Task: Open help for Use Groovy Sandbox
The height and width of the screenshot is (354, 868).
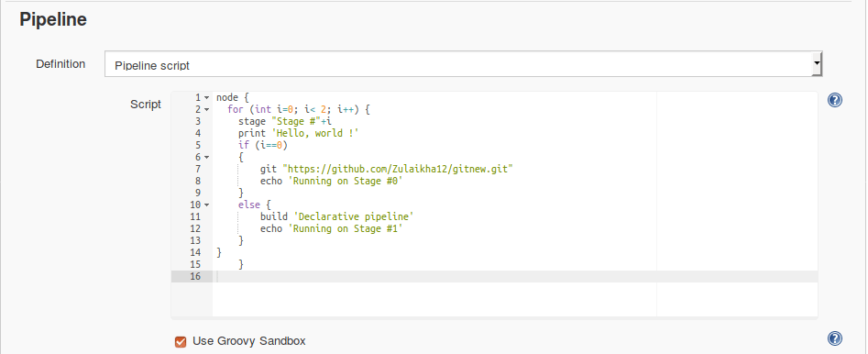Action: pyautogui.click(x=835, y=338)
